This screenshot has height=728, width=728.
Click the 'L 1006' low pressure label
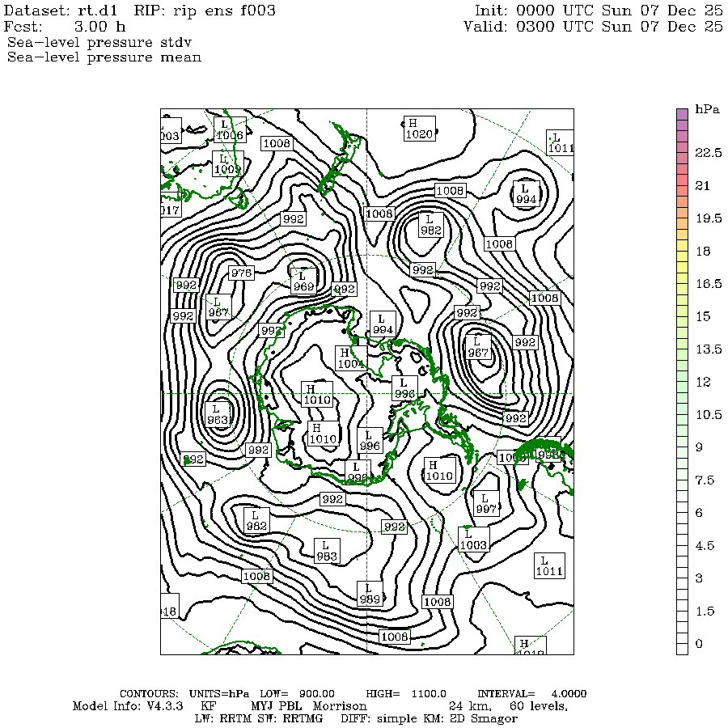tap(230, 129)
